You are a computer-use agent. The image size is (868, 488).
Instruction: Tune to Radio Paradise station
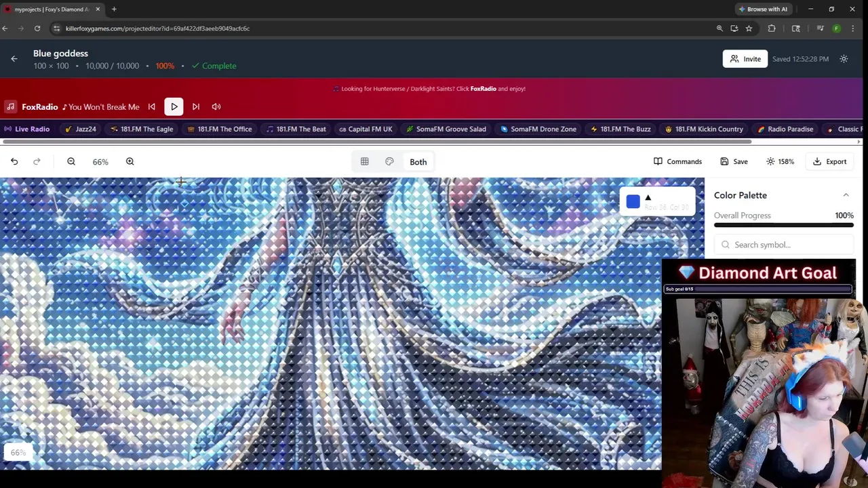click(x=785, y=129)
